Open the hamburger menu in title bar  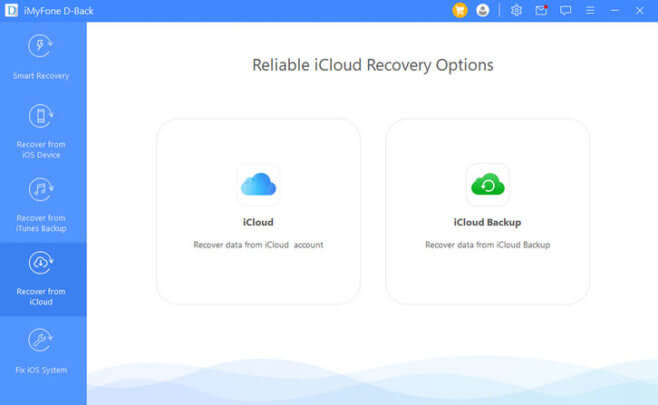pos(590,10)
